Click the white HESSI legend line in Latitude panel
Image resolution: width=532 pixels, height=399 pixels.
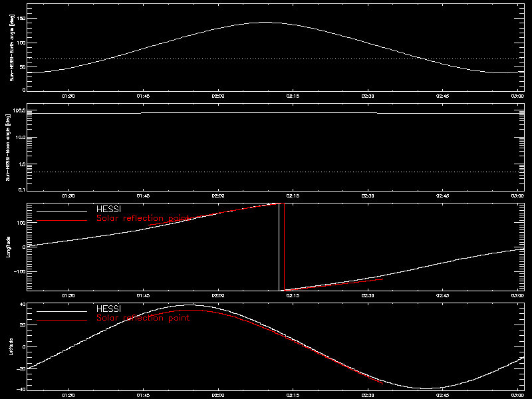click(x=62, y=311)
